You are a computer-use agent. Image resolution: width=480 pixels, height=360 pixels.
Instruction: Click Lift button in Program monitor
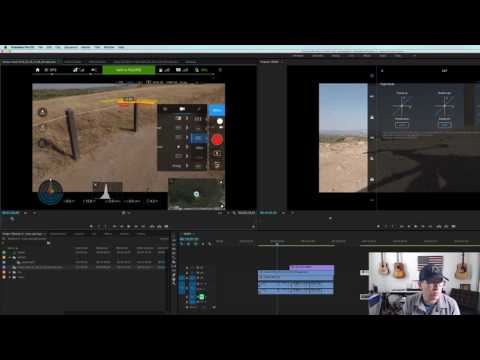pyautogui.click(x=439, y=226)
